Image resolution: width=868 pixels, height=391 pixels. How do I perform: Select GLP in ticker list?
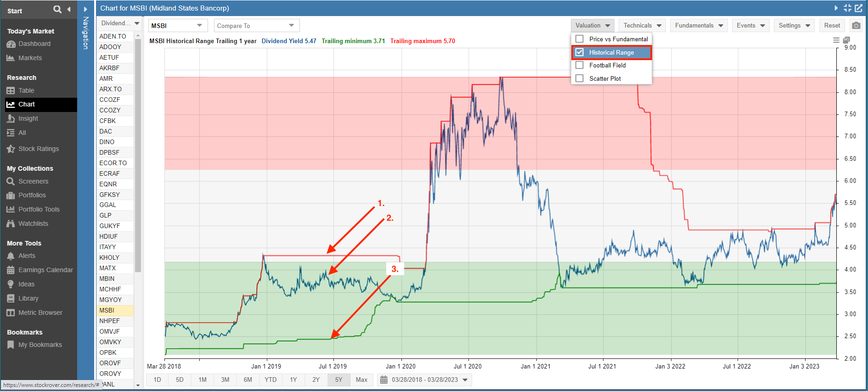coord(115,215)
